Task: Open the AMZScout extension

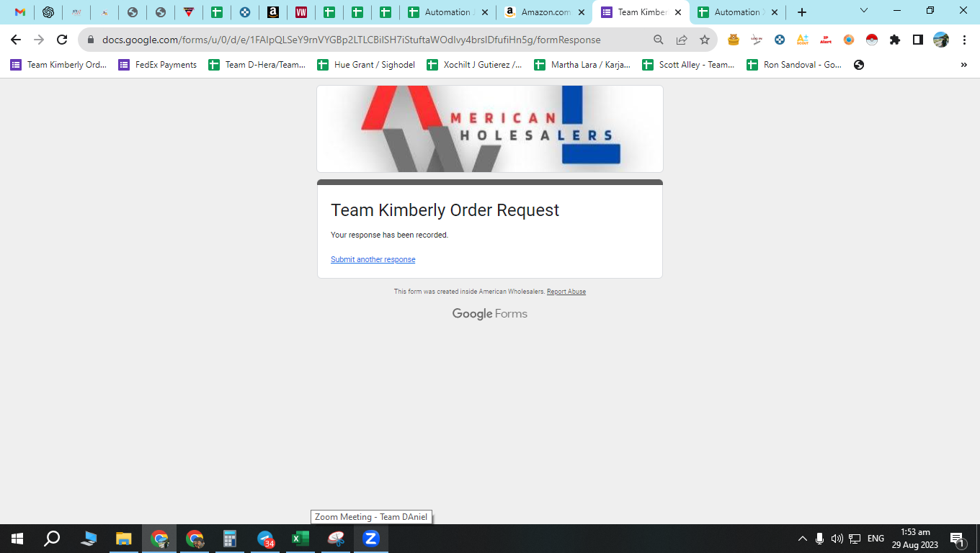Action: point(803,40)
